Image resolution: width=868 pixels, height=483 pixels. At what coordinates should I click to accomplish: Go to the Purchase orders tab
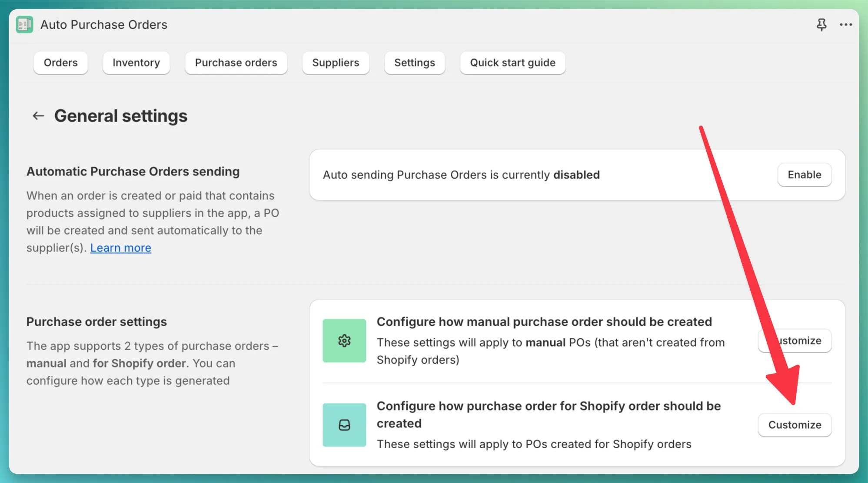[x=236, y=63]
